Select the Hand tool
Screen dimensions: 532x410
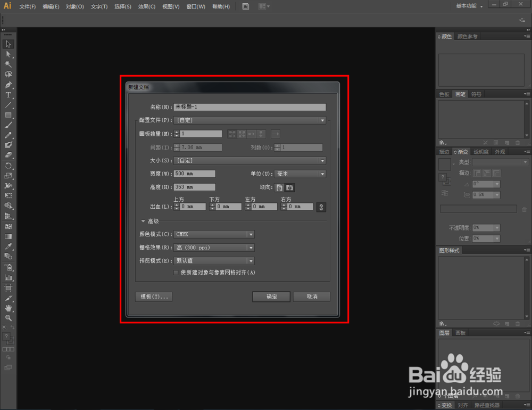point(8,308)
